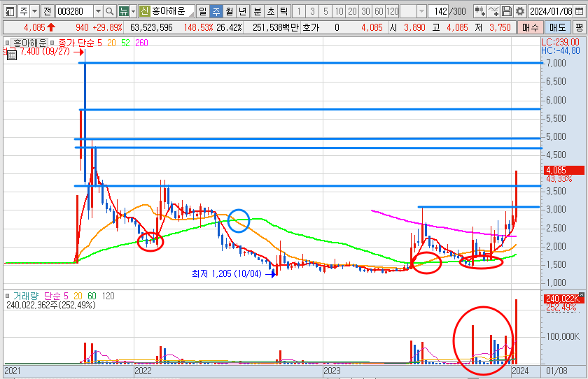This screenshot has height=379, width=588.
Task: Click the 251,538백만 trading value
Action: (x=276, y=27)
